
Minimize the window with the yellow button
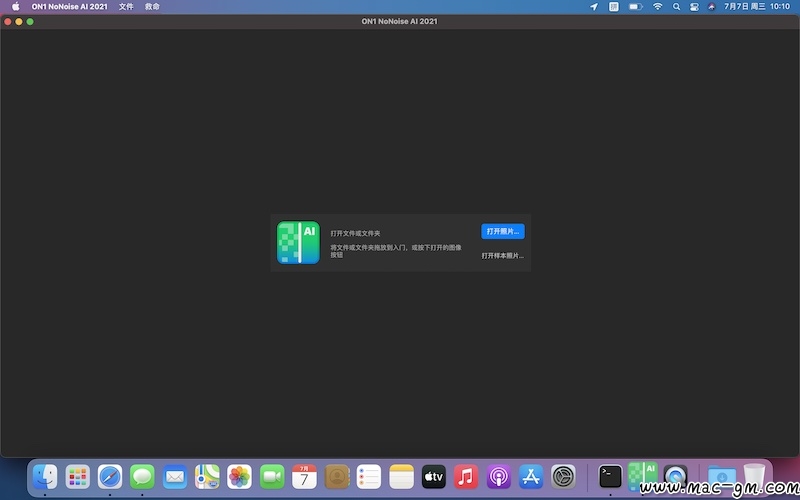click(19, 21)
